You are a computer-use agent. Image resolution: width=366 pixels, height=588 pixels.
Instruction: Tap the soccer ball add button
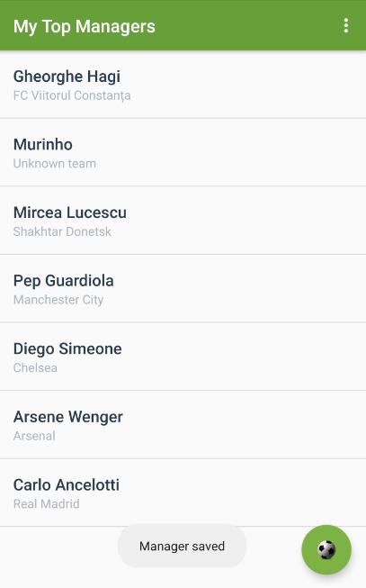(x=326, y=549)
